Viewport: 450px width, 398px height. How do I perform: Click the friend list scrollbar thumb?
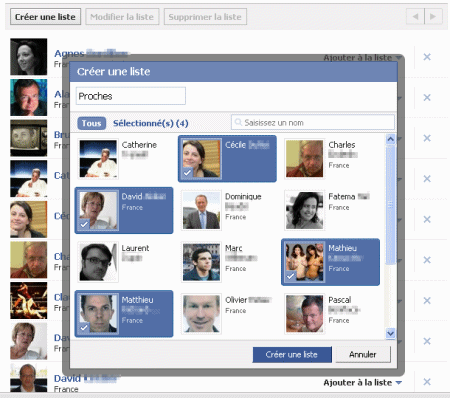coord(390,205)
